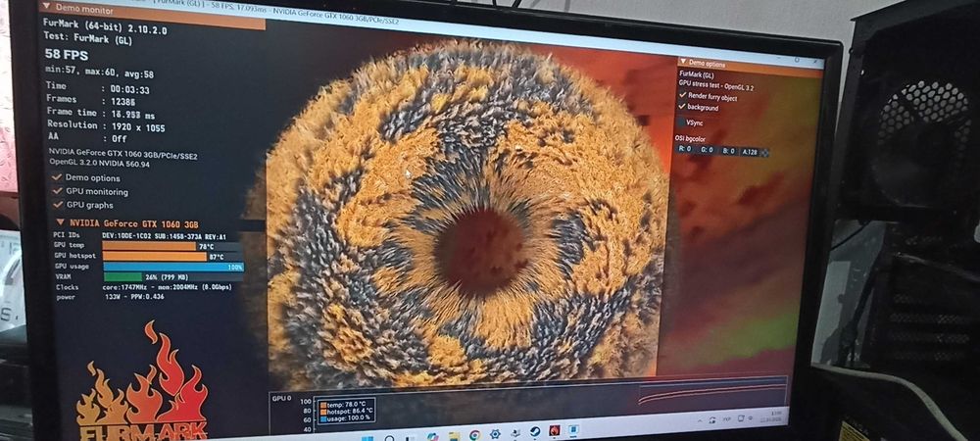Click the Clocks core:1747MHz text

[x=167, y=287]
